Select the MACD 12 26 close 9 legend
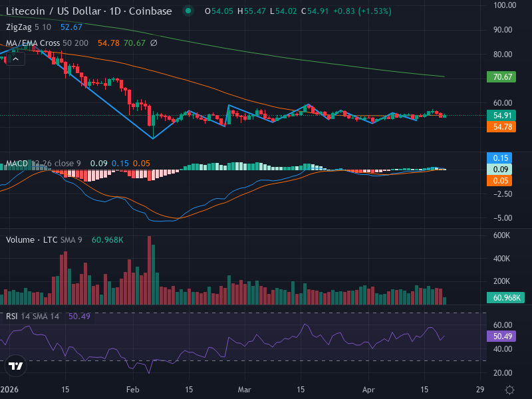The image size is (532, 399). 43,164
